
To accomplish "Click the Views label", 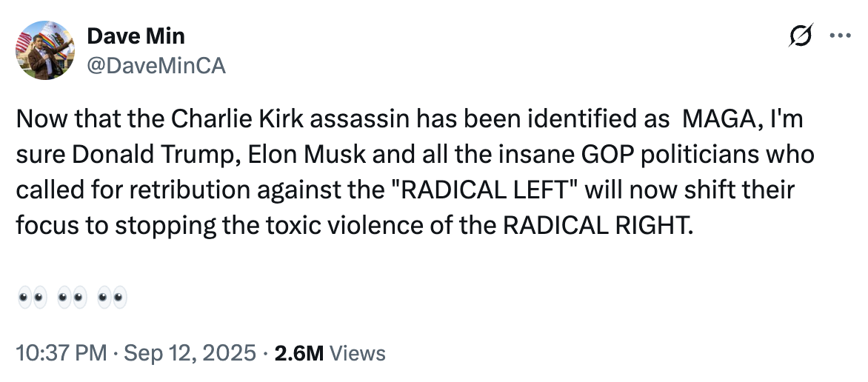I will (x=357, y=353).
